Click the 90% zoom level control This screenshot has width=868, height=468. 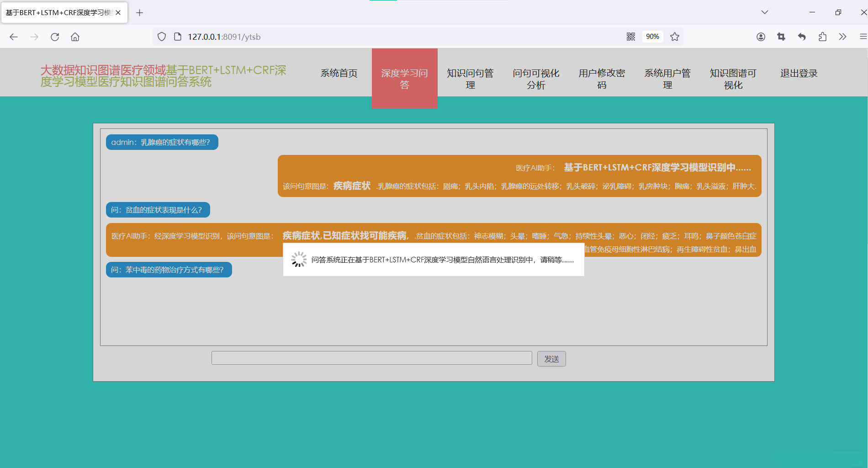tap(652, 37)
